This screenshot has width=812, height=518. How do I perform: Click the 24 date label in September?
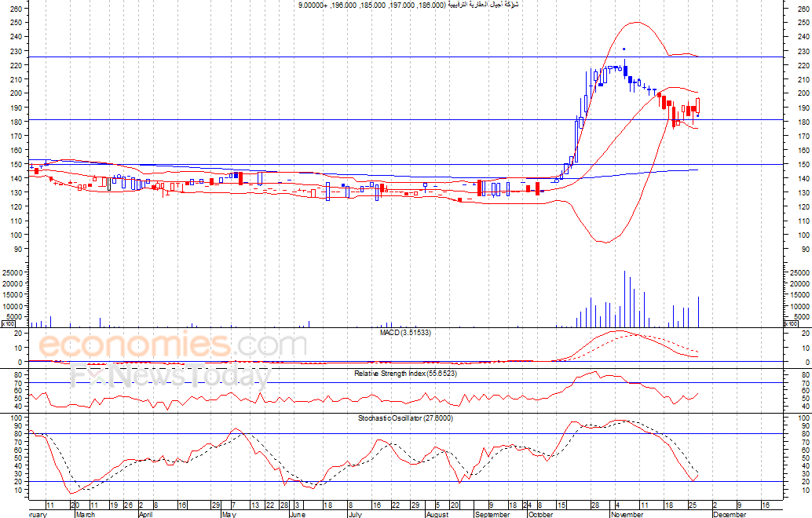coord(527,505)
